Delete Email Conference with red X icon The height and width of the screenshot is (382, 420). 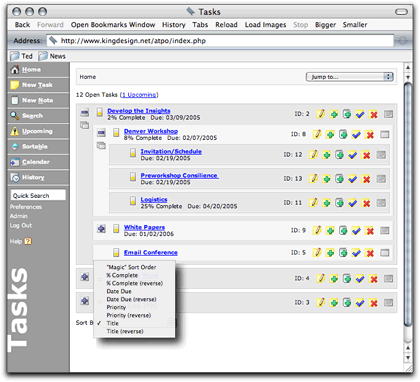(x=370, y=253)
